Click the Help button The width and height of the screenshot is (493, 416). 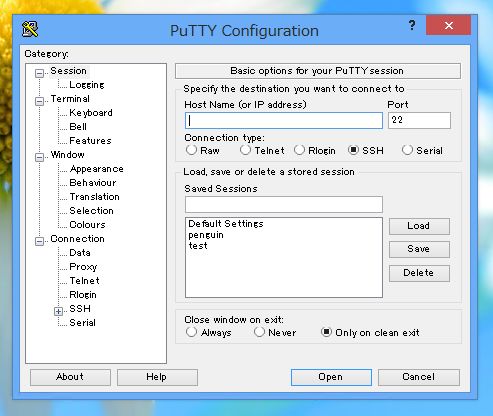point(157,377)
